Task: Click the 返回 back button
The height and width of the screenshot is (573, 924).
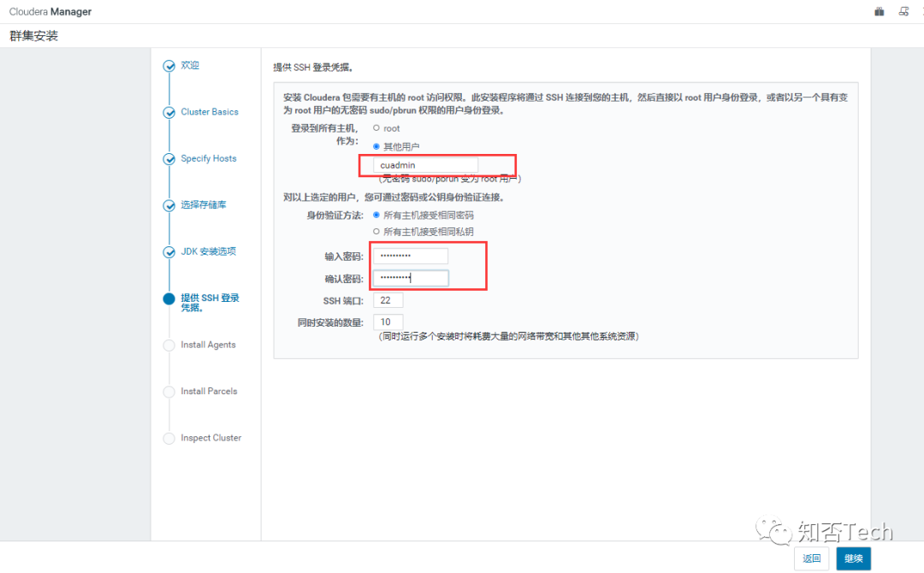Action: click(811, 558)
